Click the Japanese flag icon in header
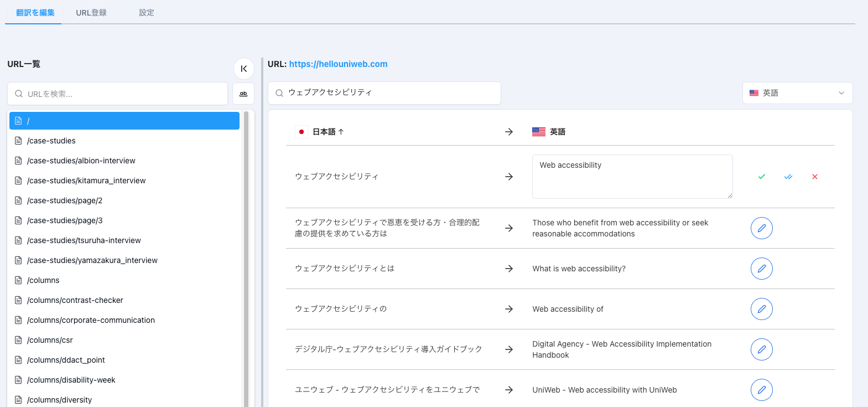This screenshot has height=407, width=868. pos(302,132)
